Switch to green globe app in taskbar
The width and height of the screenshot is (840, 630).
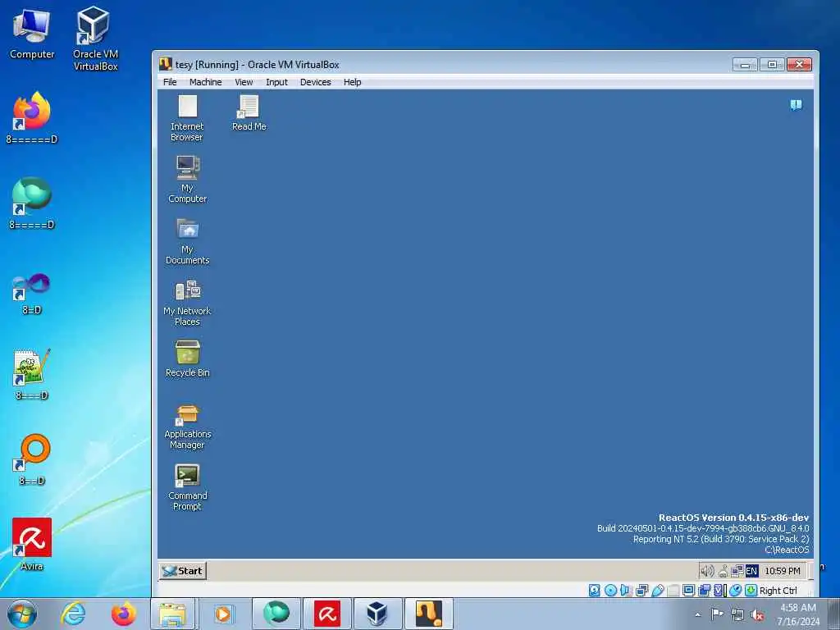tap(276, 614)
